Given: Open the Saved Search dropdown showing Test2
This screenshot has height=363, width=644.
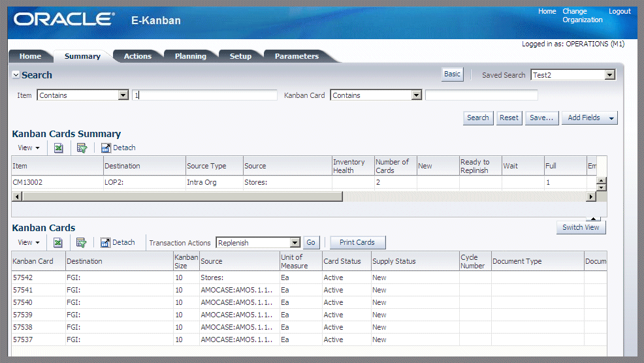Looking at the screenshot, I should [610, 74].
